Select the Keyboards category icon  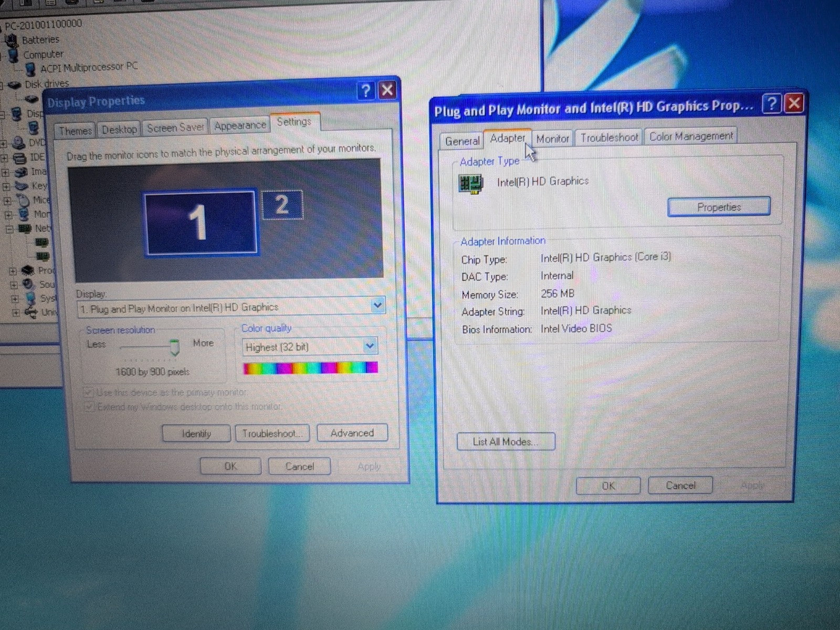(x=22, y=186)
